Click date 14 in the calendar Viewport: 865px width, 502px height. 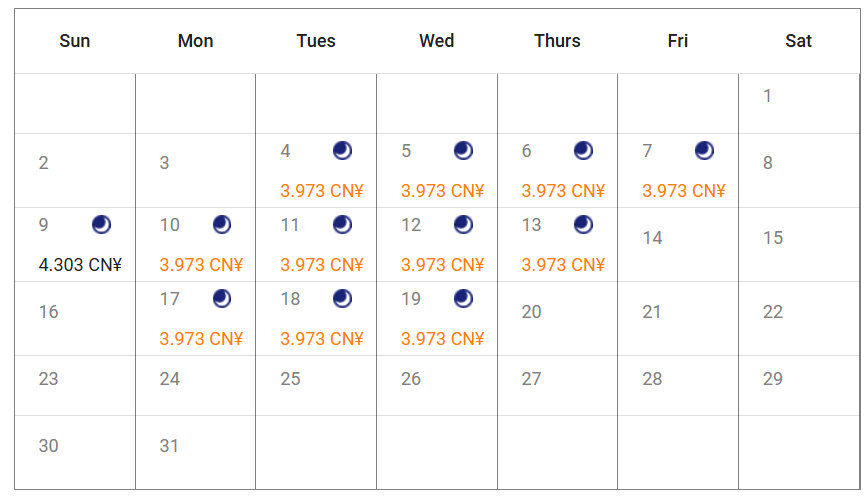[652, 238]
